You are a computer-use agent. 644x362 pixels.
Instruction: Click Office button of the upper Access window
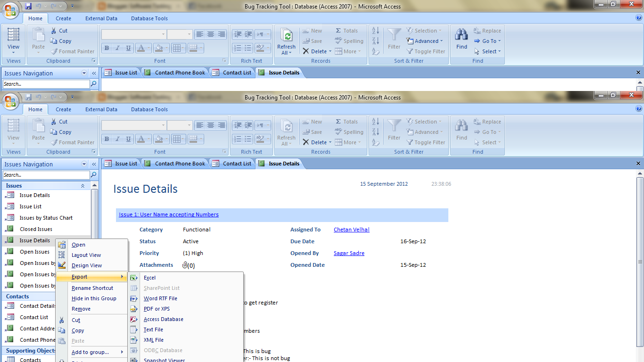(10, 9)
